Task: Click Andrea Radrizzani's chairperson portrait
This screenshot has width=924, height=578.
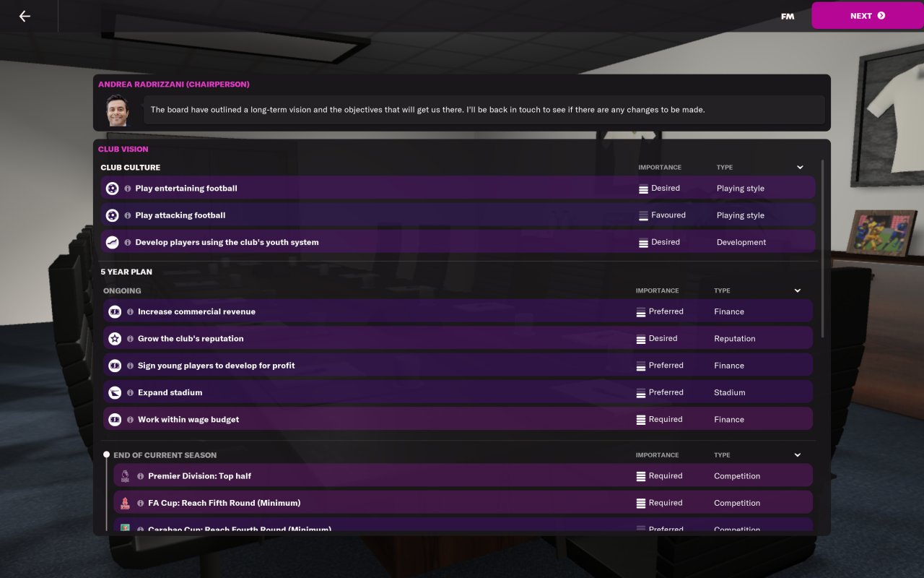Action: pos(117,110)
